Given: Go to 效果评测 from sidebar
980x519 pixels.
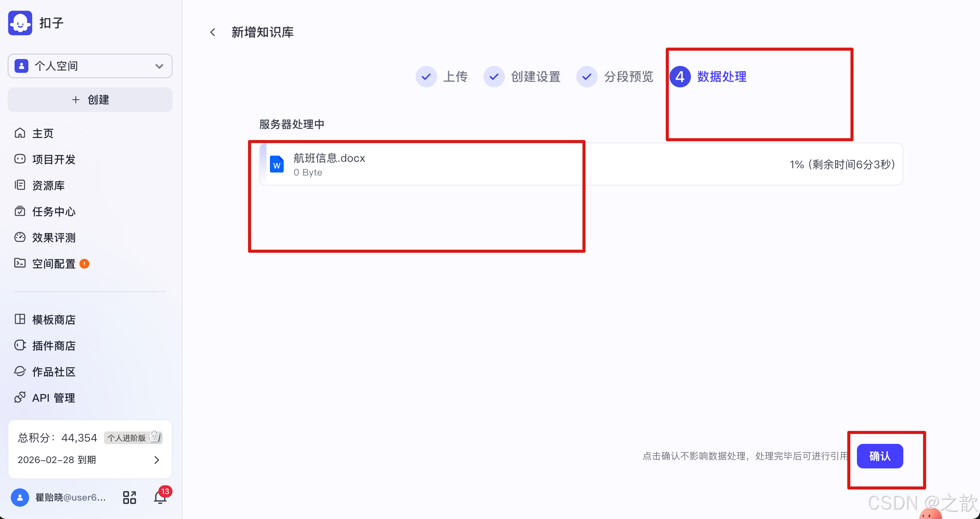Looking at the screenshot, I should tap(53, 238).
